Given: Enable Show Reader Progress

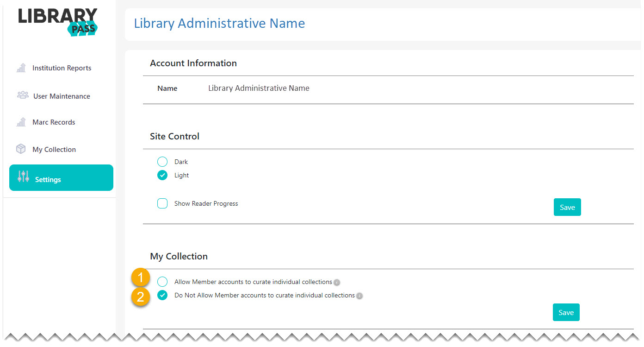Looking at the screenshot, I should pos(162,203).
